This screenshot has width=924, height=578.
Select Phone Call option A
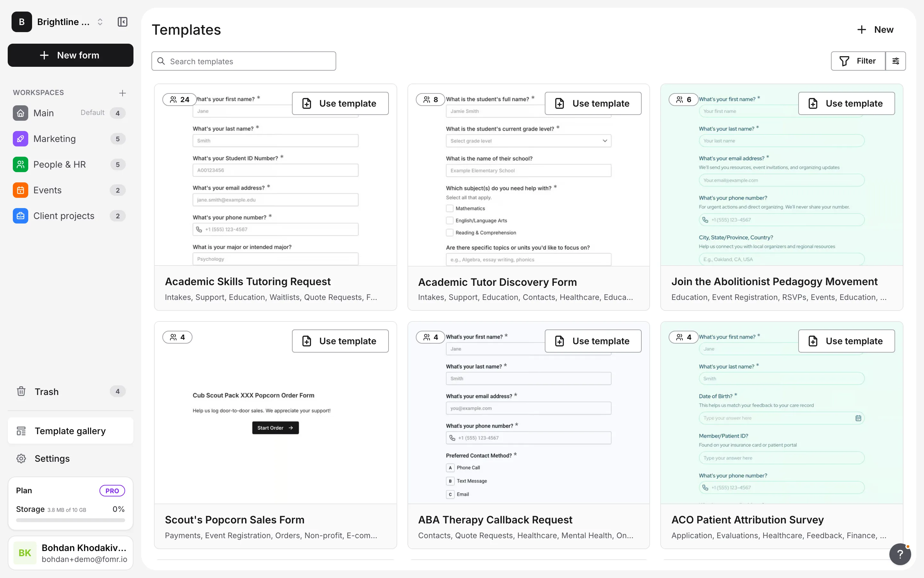coord(450,468)
